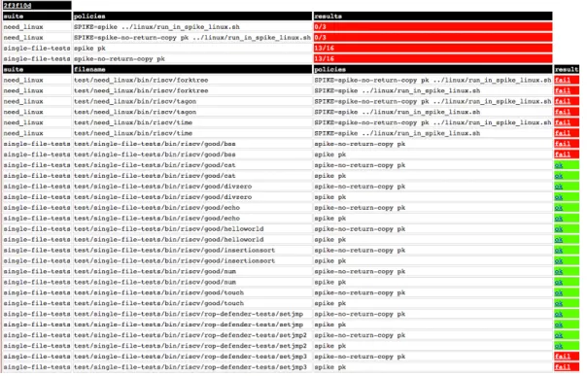Open ok result for insertionsort spike-no-return-copy
Viewport: 588px width, 376px height.
559,250
